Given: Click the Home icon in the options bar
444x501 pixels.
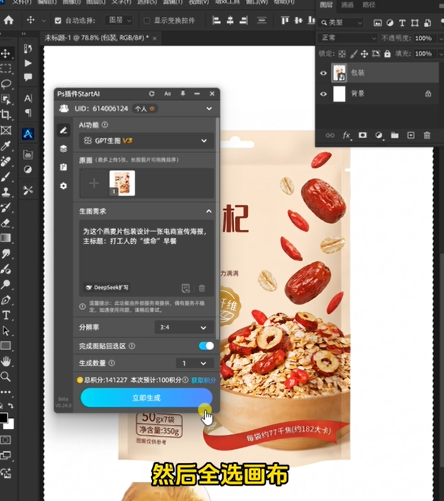Looking at the screenshot, I should click(9, 20).
